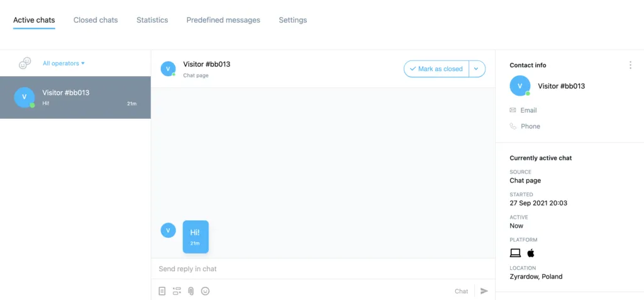Open the three-dot Contact info menu

pyautogui.click(x=630, y=65)
